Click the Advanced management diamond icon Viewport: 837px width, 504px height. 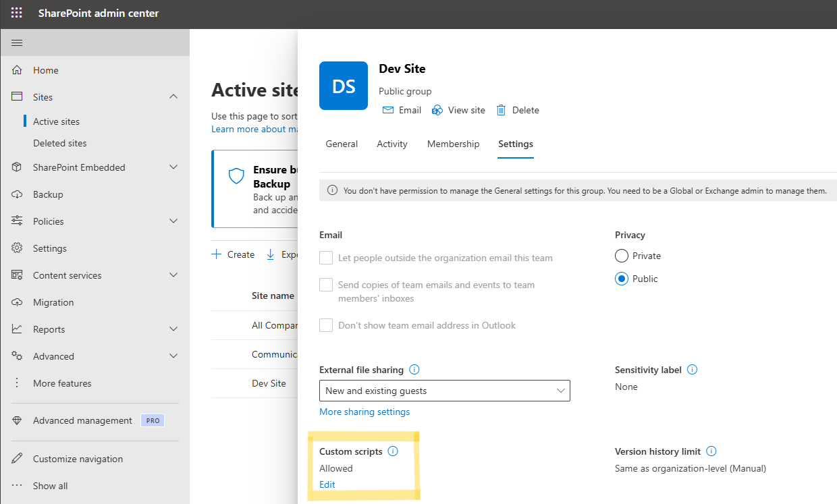18,420
